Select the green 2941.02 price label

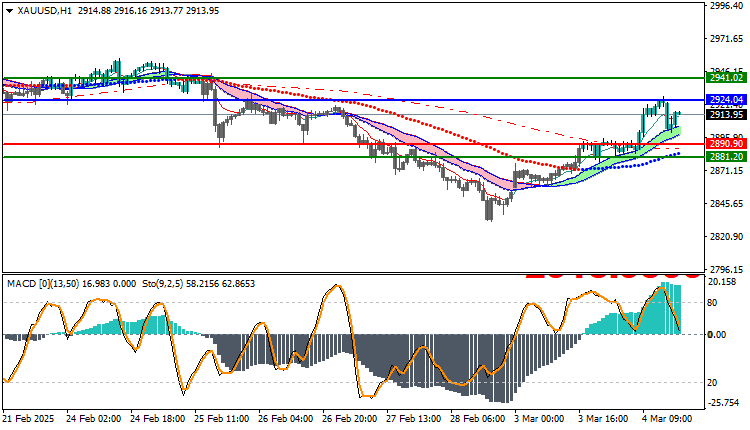click(x=726, y=77)
